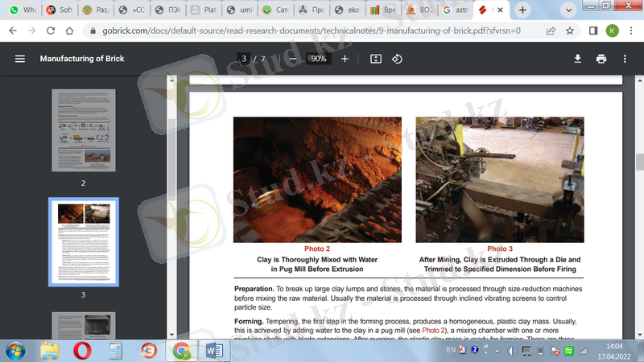This screenshot has width=644, height=362.
Task: Select page 2 thumbnail in sidebar
Action: coord(83,130)
